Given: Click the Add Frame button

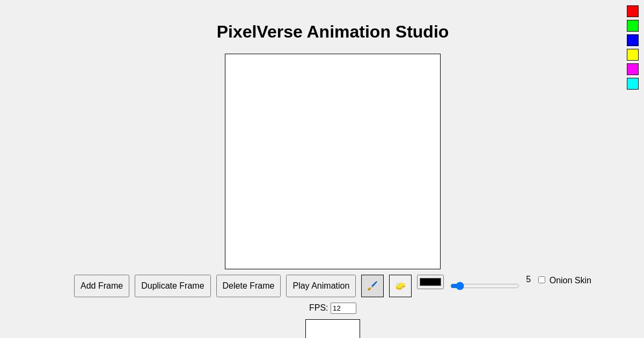Looking at the screenshot, I should (101, 286).
